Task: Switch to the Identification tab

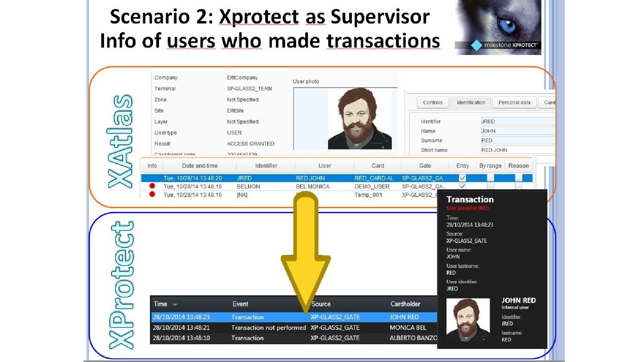Action: [x=471, y=103]
